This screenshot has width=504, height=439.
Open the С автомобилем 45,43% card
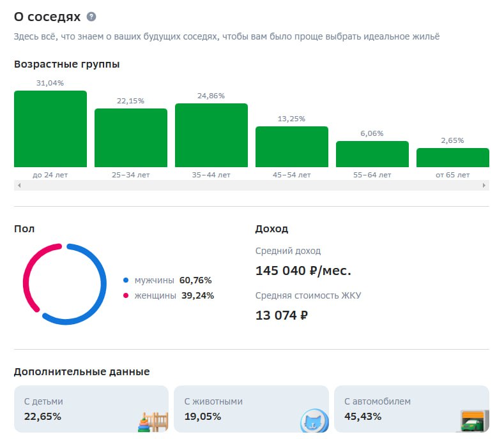[x=396, y=409]
